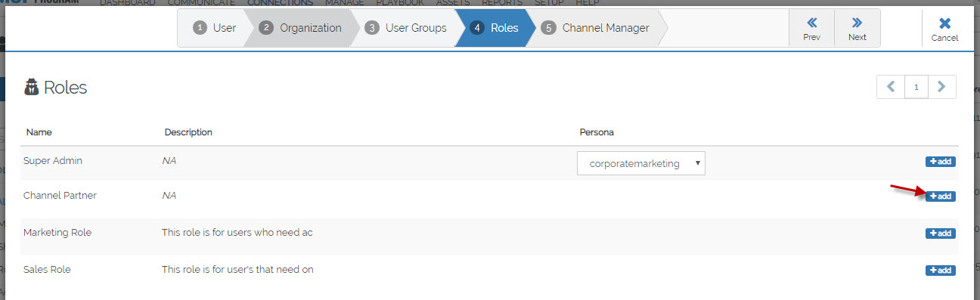Add the Super Admin role
The width and height of the screenshot is (980, 300).
click(940, 162)
